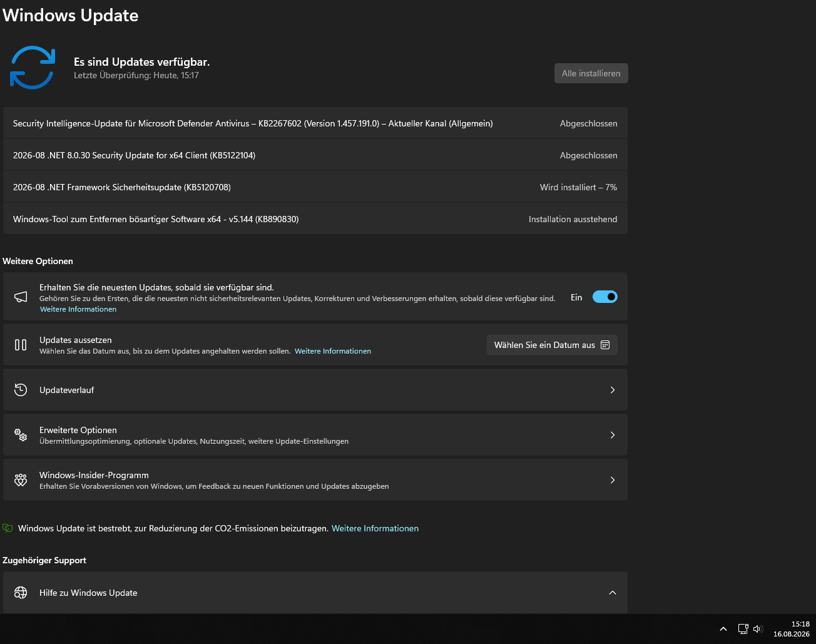The height and width of the screenshot is (644, 816).
Task: Show hidden tray icons via taskbar chevron
Action: pyautogui.click(x=723, y=629)
